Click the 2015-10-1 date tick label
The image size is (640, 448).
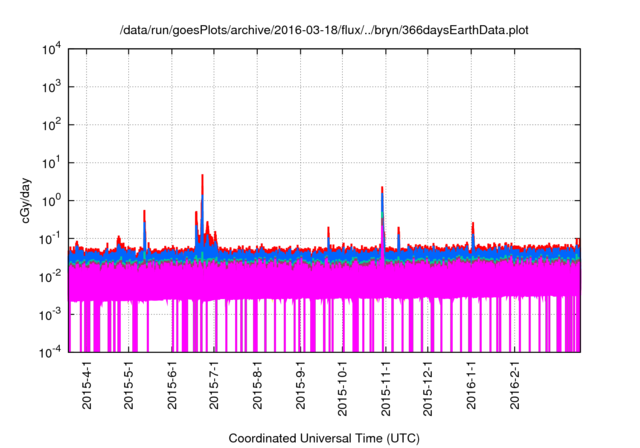(x=343, y=390)
